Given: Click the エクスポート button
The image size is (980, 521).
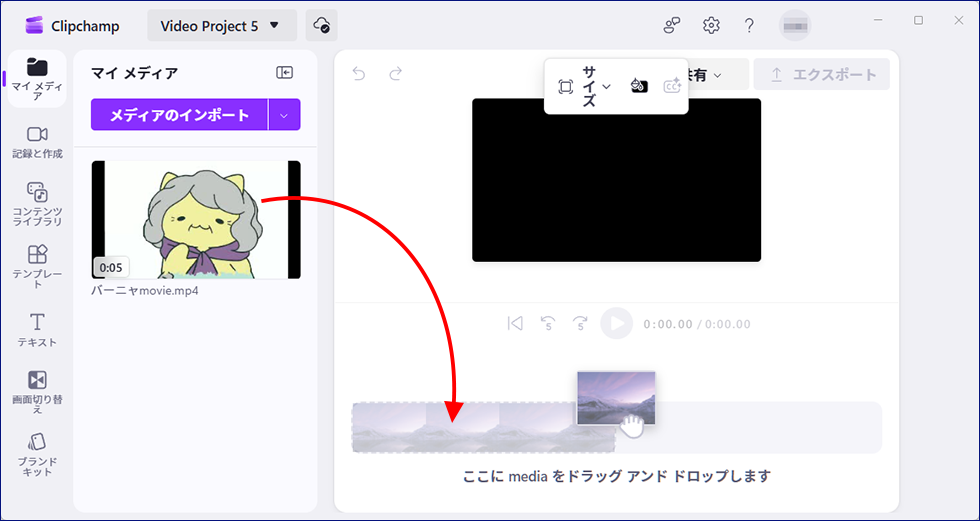Looking at the screenshot, I should coord(821,74).
